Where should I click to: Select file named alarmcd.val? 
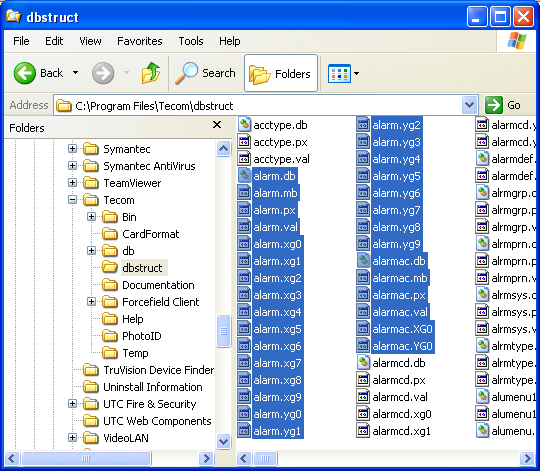tap(400, 397)
